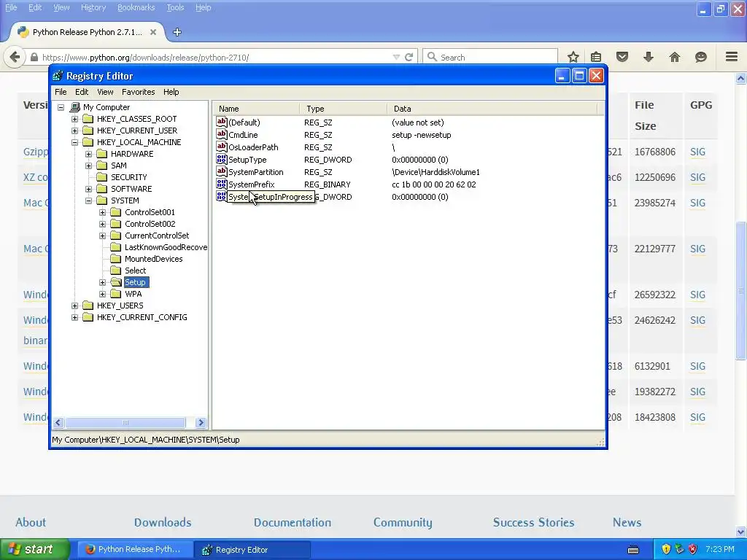This screenshot has width=747, height=560.
Task: Click the red shield alert tray icon
Action: click(693, 549)
